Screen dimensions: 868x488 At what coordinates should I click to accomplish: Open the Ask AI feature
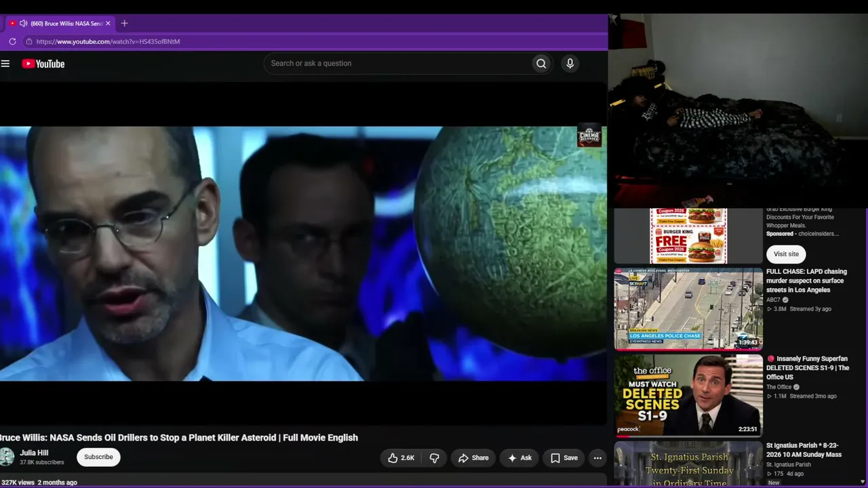coord(519,458)
